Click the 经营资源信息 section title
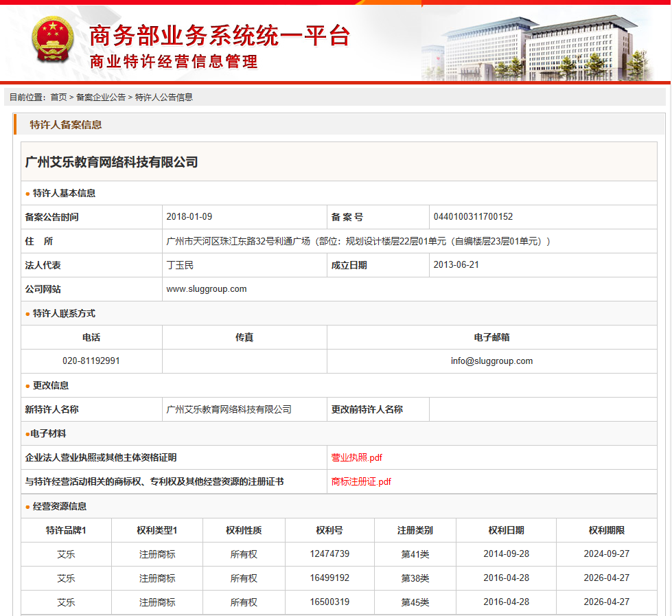This screenshot has height=616, width=672. 60,506
